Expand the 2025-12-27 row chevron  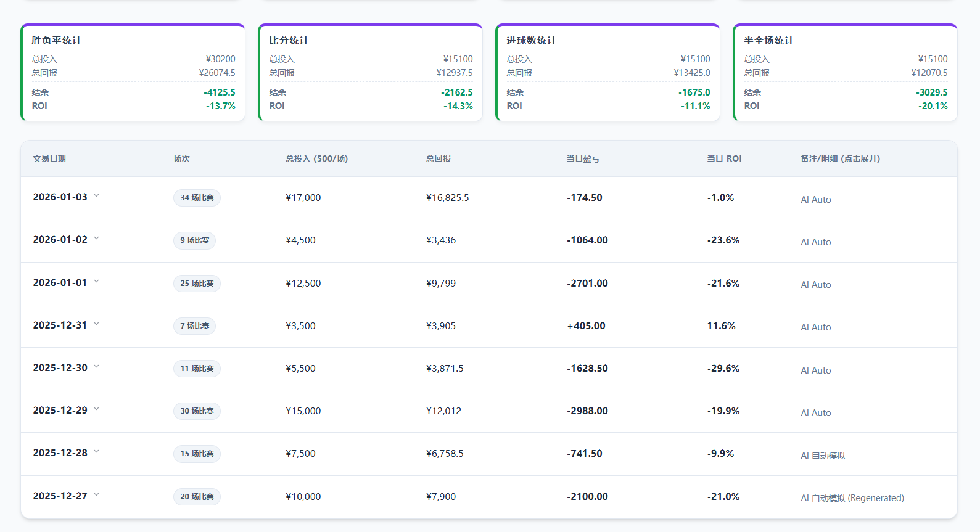click(96, 495)
